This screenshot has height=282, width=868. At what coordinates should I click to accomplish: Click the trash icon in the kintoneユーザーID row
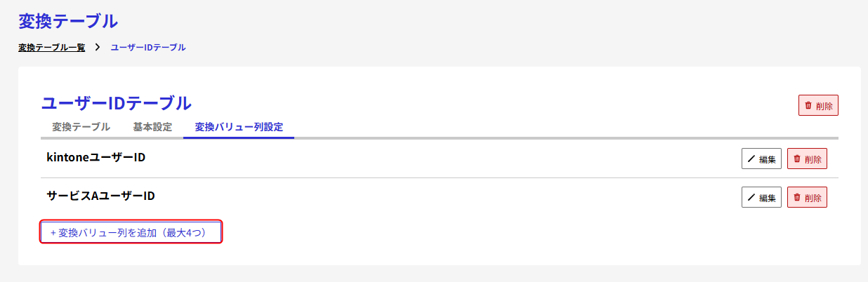(797, 159)
